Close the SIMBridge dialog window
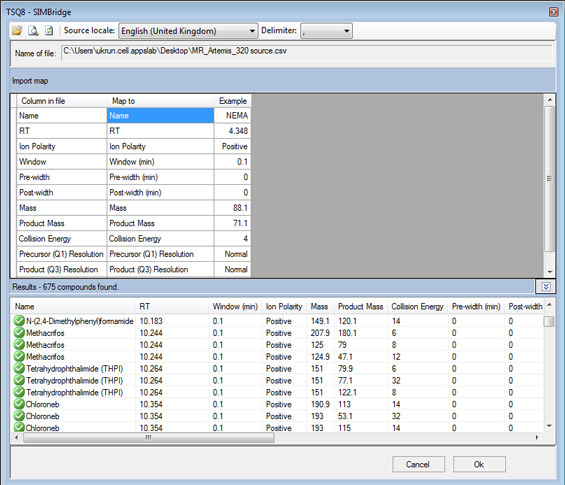 pyautogui.click(x=553, y=12)
